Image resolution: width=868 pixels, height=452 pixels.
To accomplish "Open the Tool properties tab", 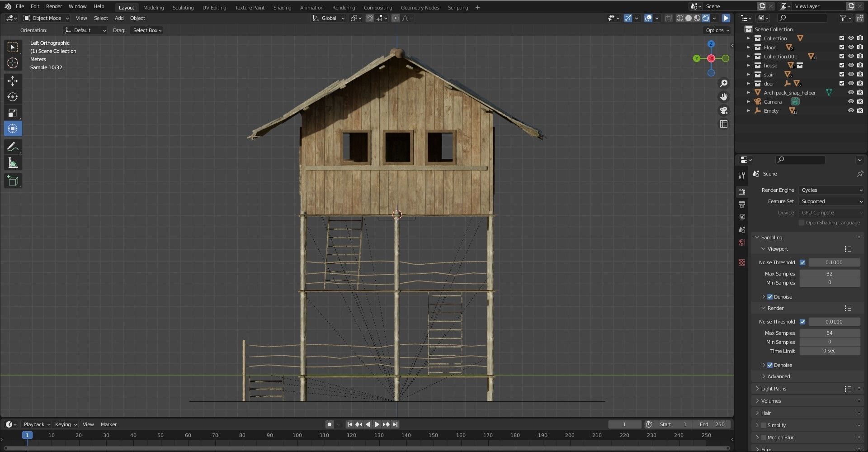I will [x=741, y=175].
